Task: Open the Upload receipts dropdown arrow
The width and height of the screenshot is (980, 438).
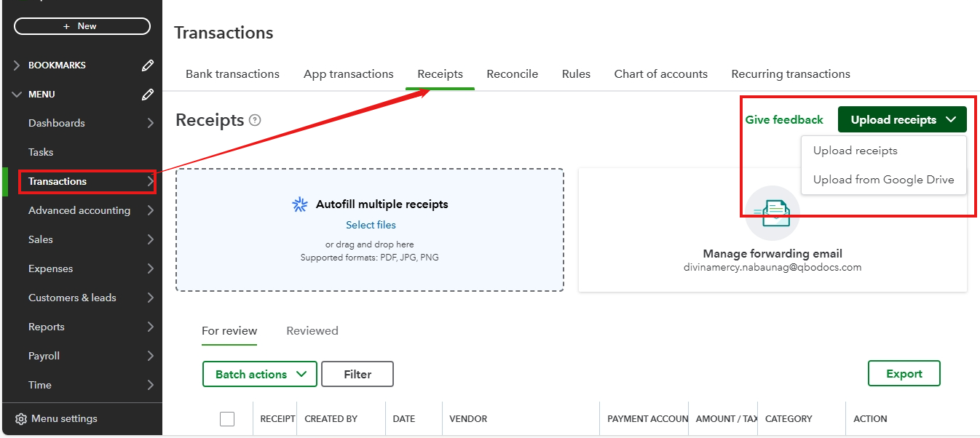Action: click(x=950, y=119)
